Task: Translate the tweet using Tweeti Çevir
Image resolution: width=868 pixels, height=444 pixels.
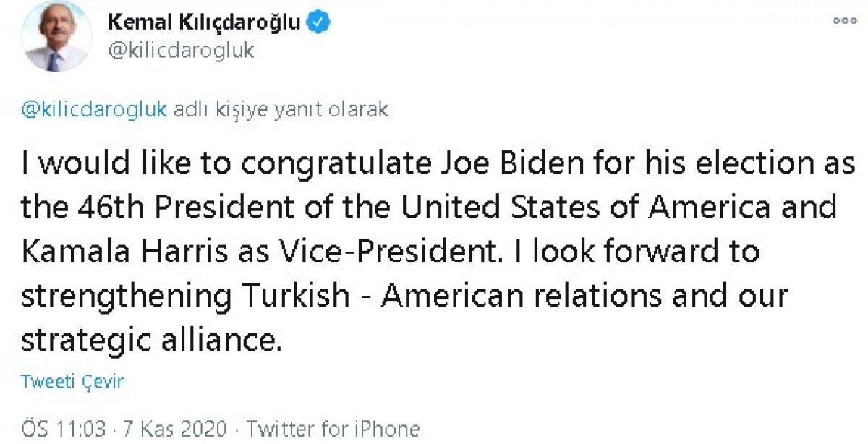Action: pyautogui.click(x=72, y=383)
